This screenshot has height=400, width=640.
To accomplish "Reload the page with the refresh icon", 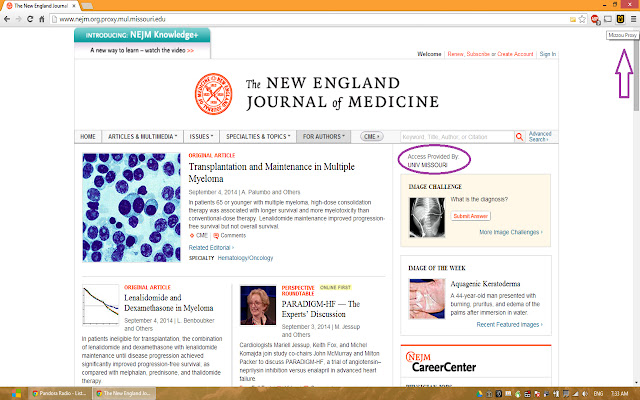I will point(30,19).
